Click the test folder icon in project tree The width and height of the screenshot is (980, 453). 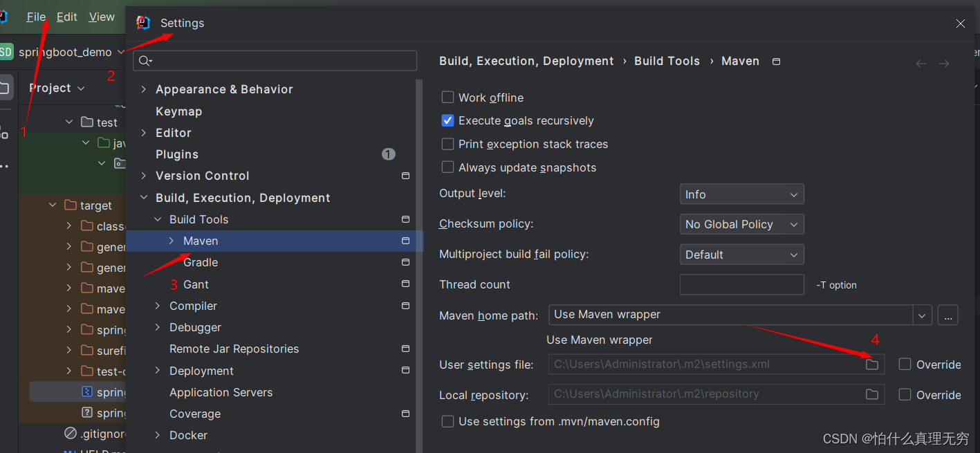pos(87,122)
